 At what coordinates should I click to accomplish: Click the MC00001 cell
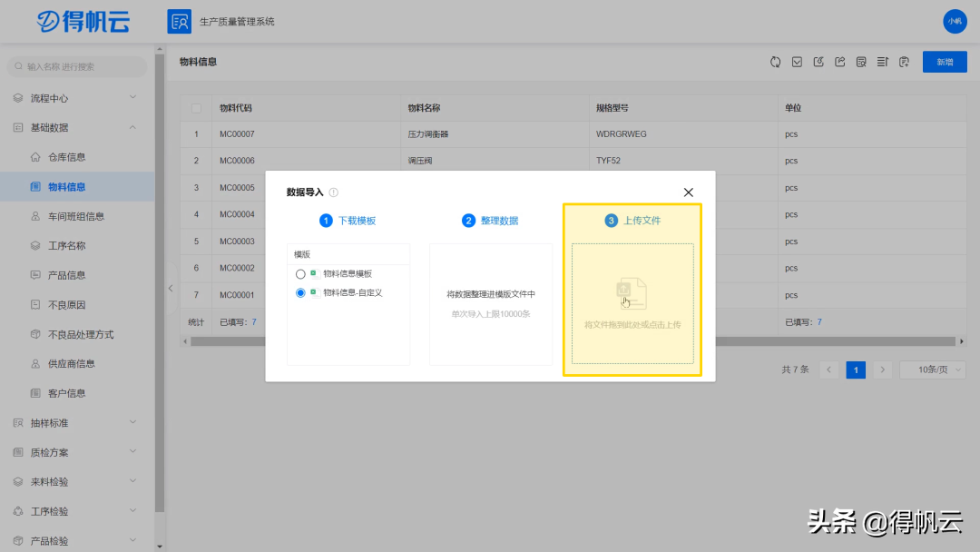[237, 295]
